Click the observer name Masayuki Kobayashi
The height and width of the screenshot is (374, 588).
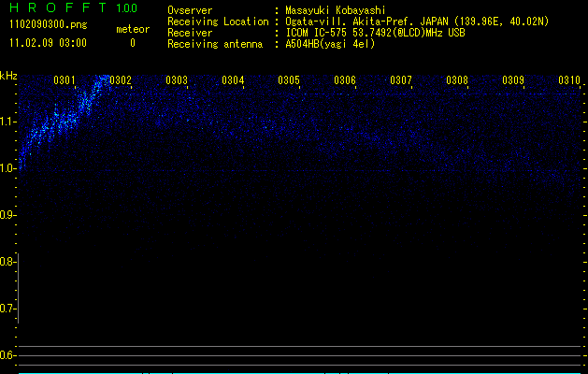pos(336,10)
